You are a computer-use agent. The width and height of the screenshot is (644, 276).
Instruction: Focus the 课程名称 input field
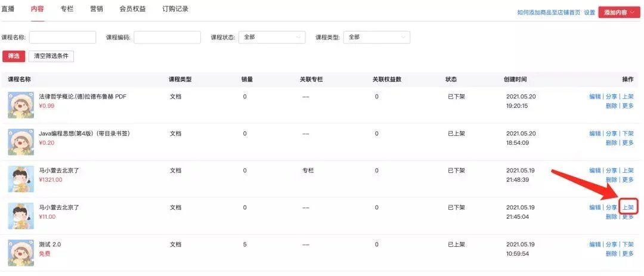point(63,37)
